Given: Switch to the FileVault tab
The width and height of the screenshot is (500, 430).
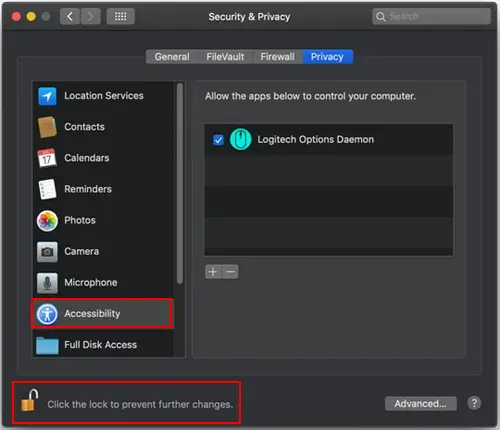Looking at the screenshot, I should [225, 57].
